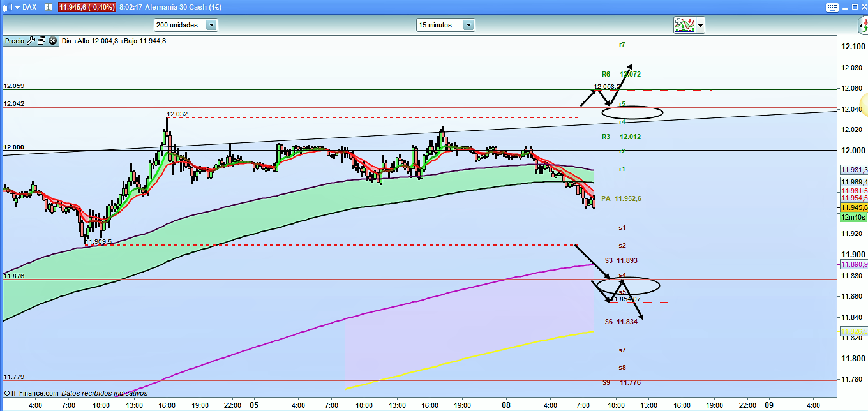Open the DAX instrument info icon
Viewport: 868px width, 411px height.
[48, 7]
